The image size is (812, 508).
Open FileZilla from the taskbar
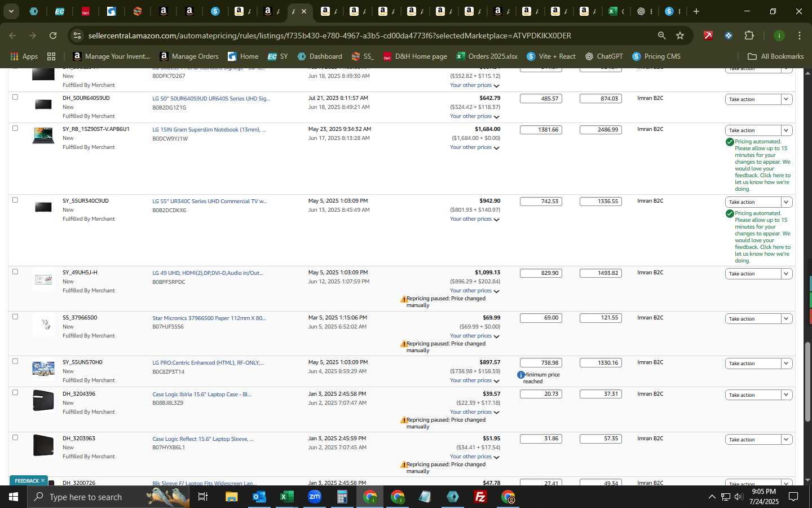click(480, 497)
